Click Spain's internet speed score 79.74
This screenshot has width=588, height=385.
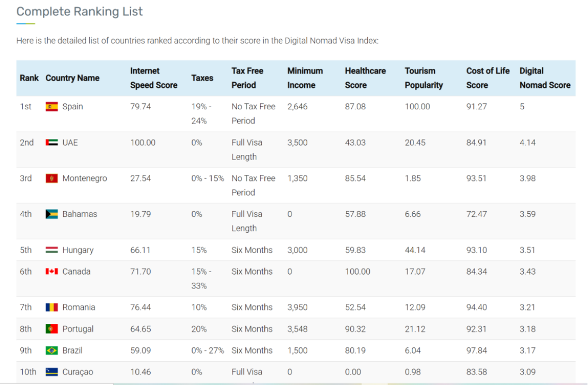click(141, 107)
